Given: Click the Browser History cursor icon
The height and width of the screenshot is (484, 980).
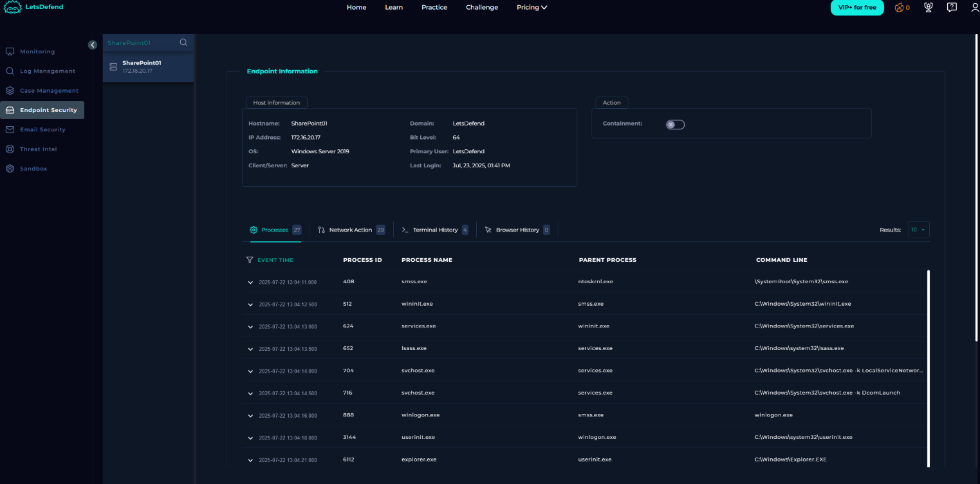Looking at the screenshot, I should tap(488, 230).
